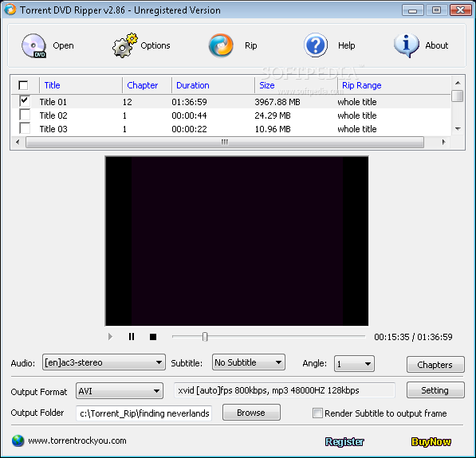Click the globe website icon
Screen dimensions: 476x458
18,440
